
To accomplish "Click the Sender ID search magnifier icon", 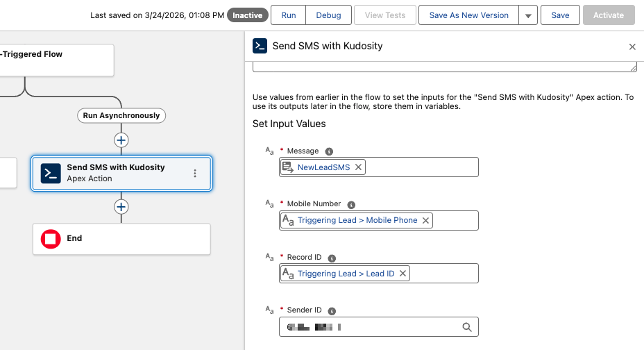I will click(467, 327).
